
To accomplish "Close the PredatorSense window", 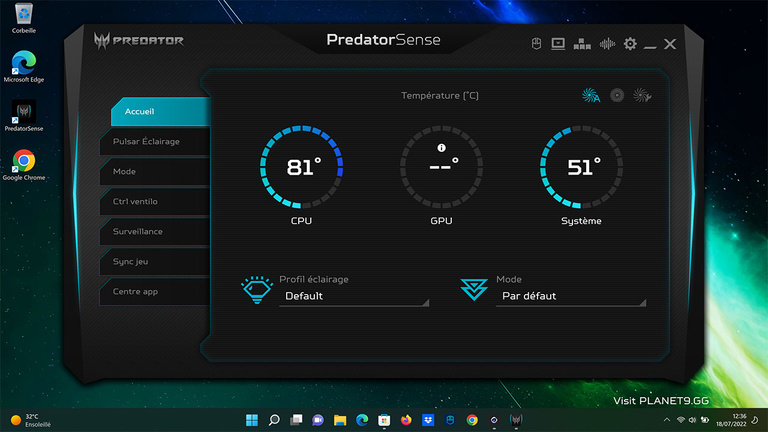I will point(670,44).
